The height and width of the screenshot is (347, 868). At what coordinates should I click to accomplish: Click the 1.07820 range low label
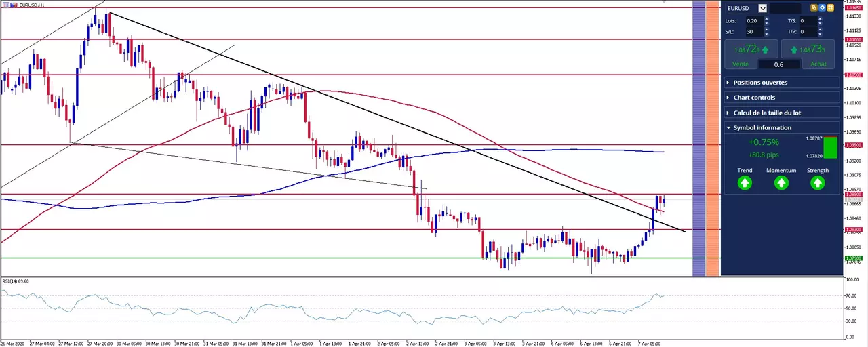point(814,156)
